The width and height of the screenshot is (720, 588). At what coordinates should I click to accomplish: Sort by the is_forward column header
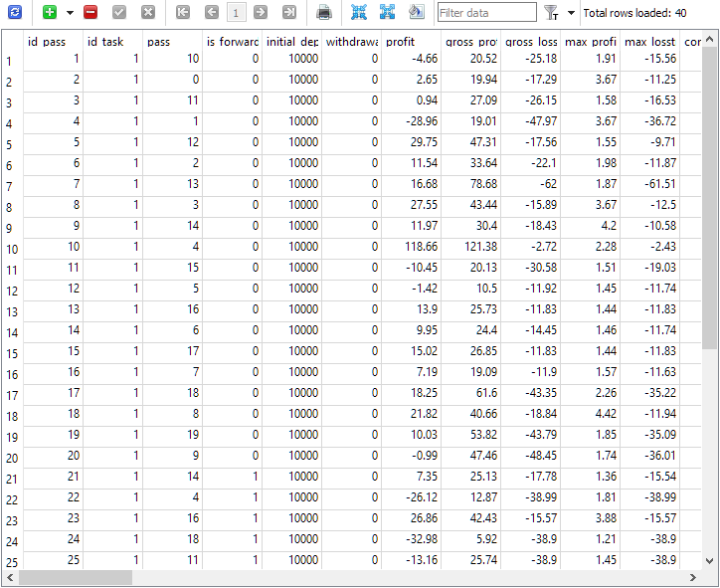[232, 42]
